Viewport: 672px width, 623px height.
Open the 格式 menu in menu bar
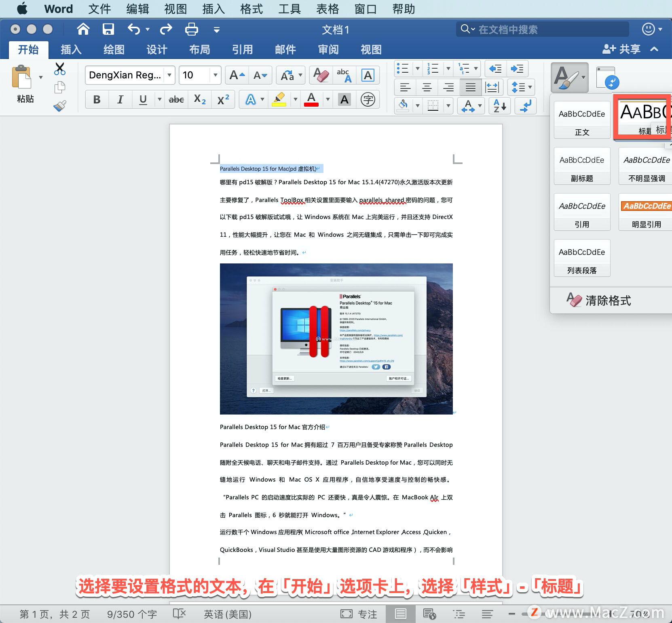coord(251,9)
